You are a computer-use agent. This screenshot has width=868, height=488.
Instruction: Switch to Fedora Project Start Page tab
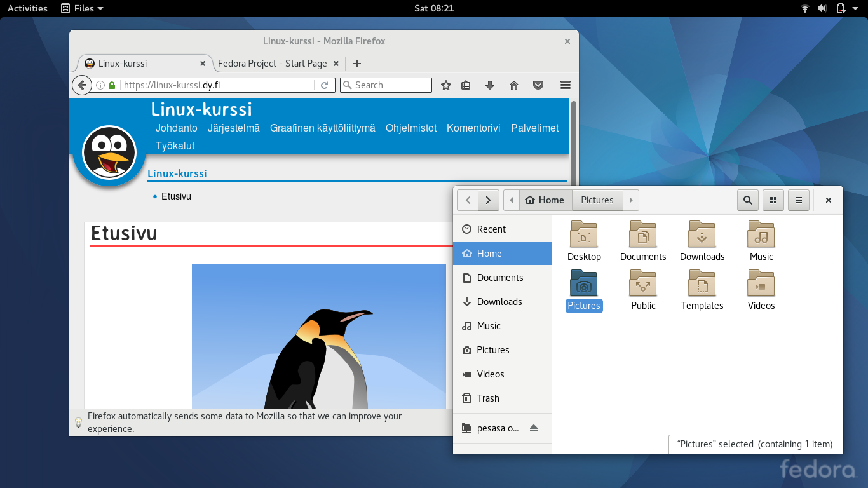point(272,64)
